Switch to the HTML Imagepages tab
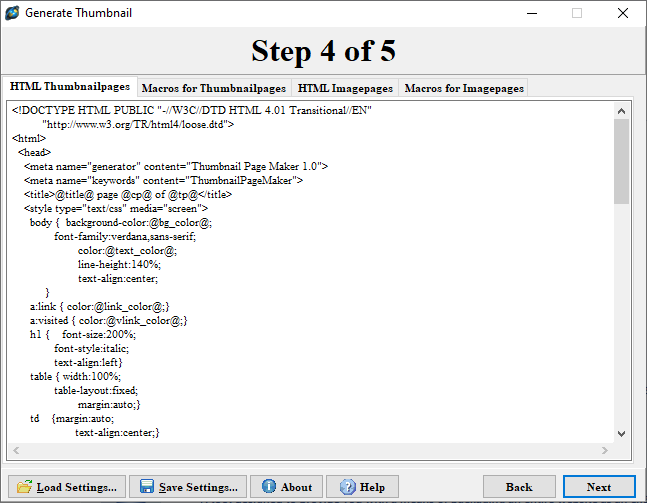 (345, 88)
